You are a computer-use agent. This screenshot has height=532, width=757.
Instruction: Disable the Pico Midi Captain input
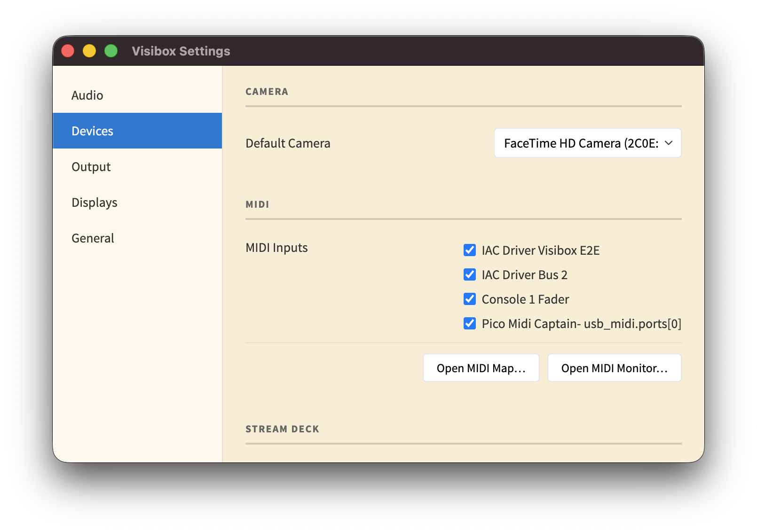[469, 323]
